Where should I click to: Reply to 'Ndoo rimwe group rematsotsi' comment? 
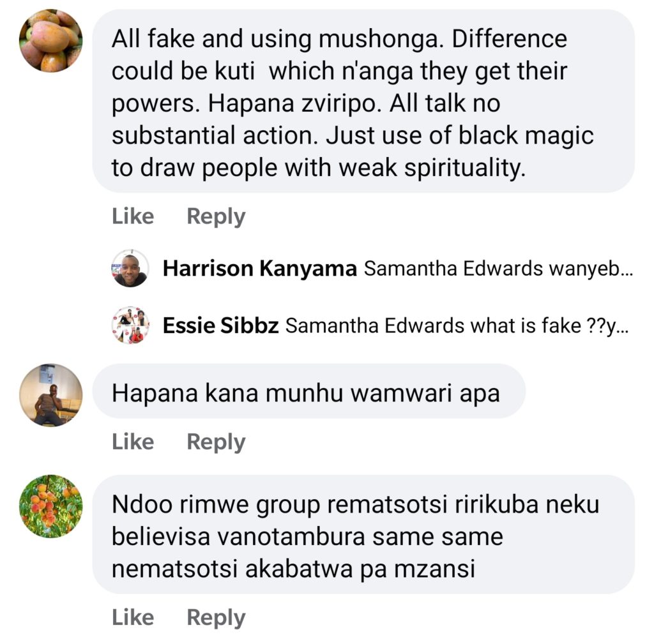click(x=216, y=617)
